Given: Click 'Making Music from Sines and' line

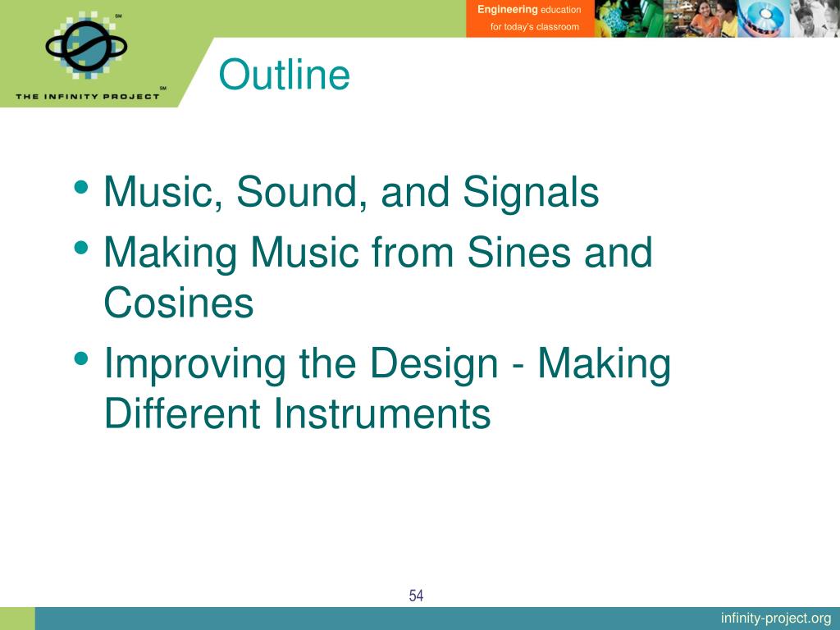Looking at the screenshot, I should tap(377, 253).
